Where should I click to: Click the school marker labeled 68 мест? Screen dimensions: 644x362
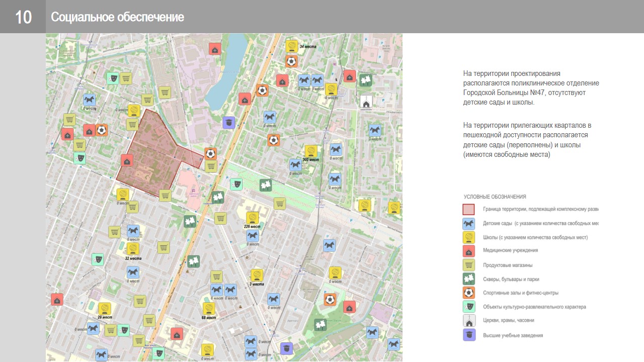209,308
